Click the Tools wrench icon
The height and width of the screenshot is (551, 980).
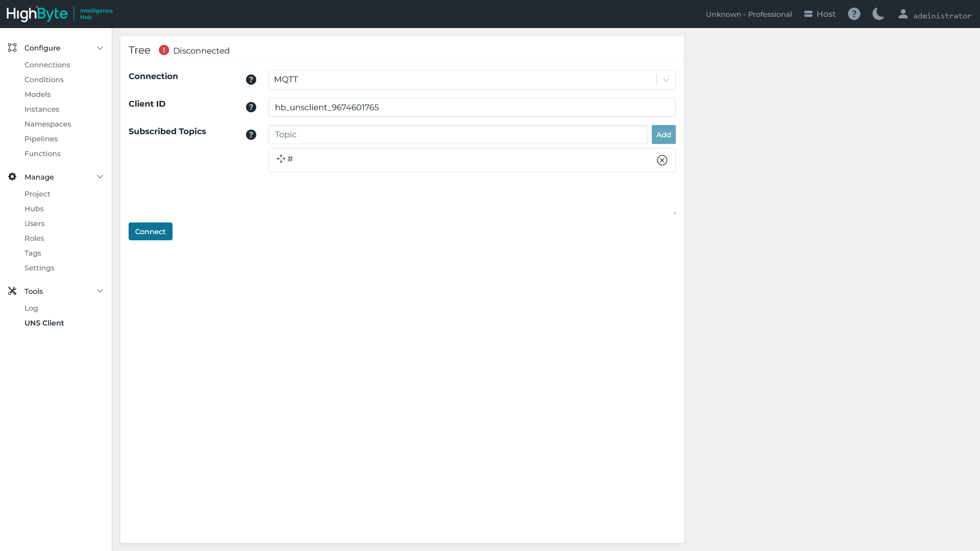[x=12, y=291]
